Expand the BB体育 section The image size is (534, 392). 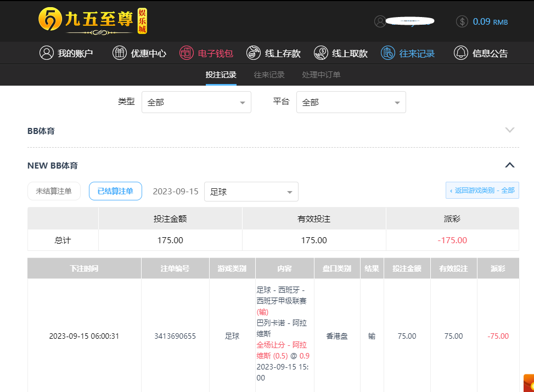tap(509, 131)
